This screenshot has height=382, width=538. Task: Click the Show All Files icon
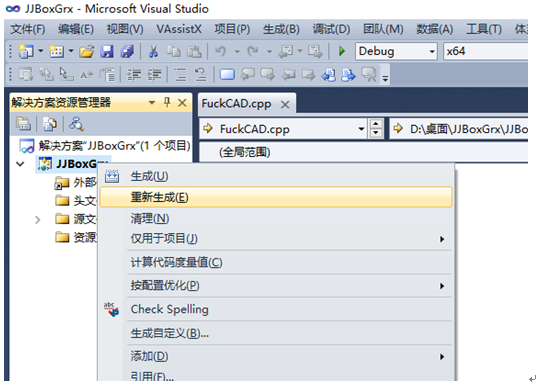[50, 124]
